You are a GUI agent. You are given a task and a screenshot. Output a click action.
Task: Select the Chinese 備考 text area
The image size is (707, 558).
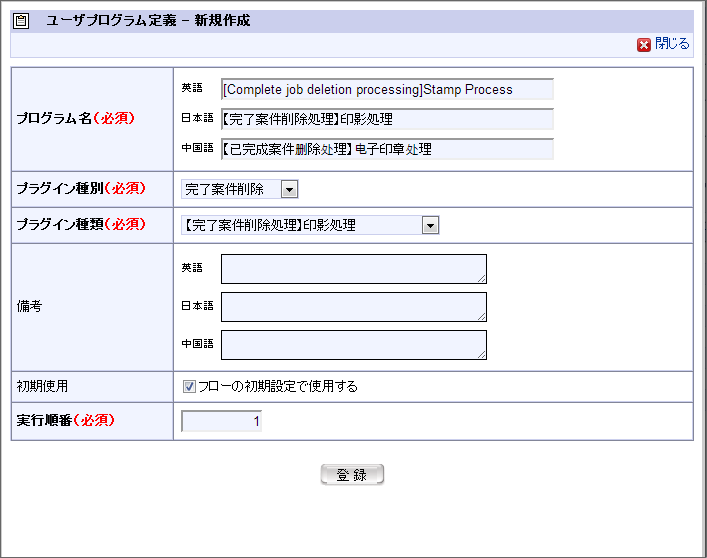point(353,345)
